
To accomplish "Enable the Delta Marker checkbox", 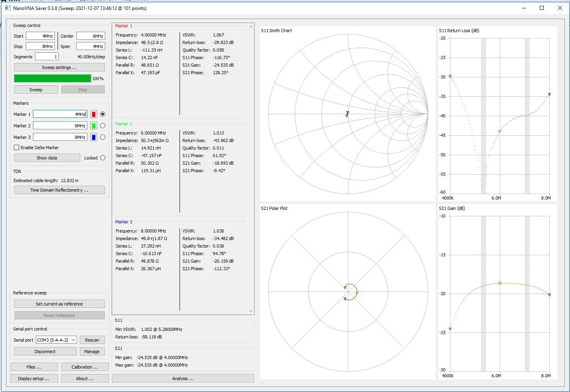I will [x=17, y=148].
